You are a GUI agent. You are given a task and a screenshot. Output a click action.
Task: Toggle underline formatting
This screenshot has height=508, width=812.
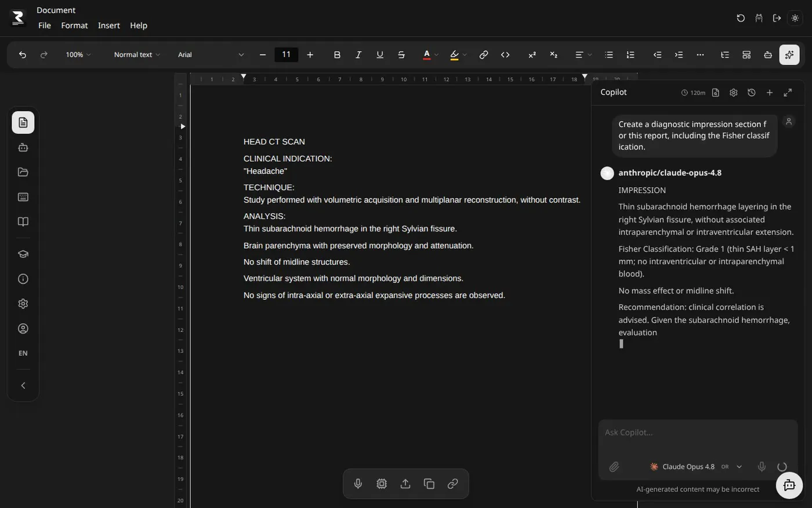[380, 55]
